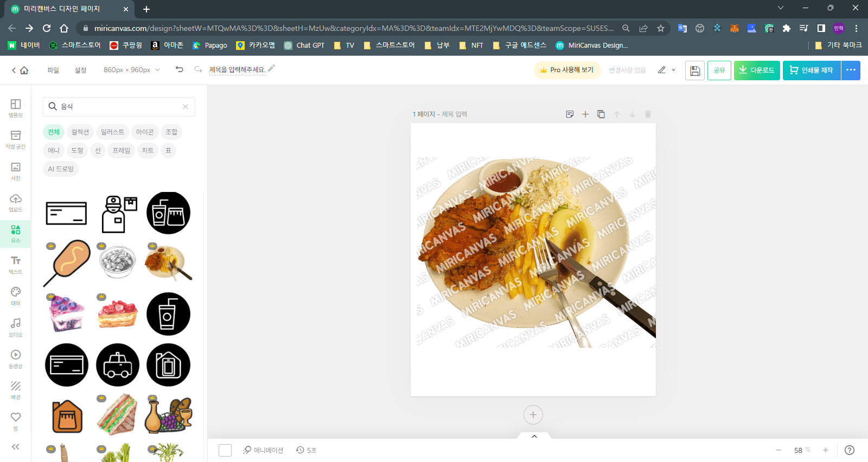The width and height of the screenshot is (868, 462).
Task: Duplicate the page with copy icon
Action: tap(601, 114)
